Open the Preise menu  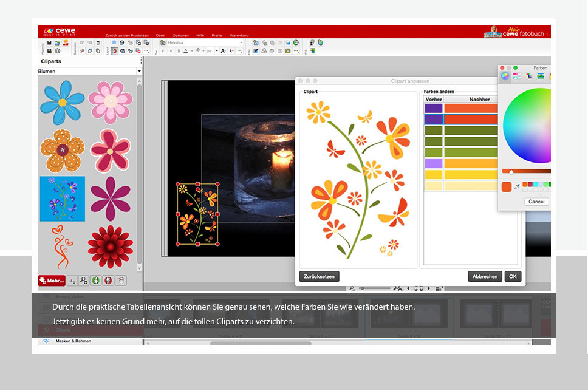coord(217,36)
